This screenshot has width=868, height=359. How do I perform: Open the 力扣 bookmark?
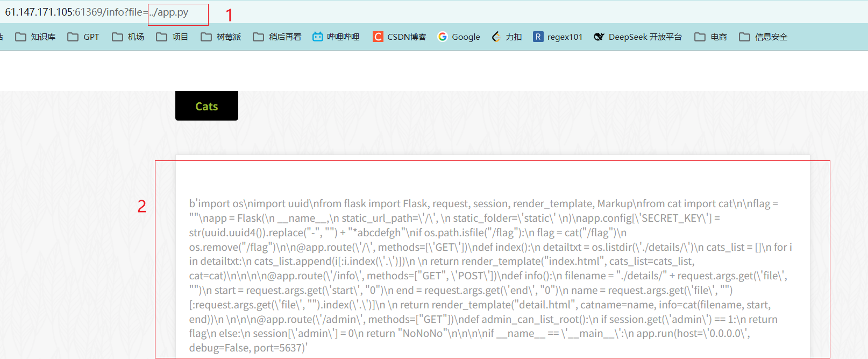coord(507,37)
